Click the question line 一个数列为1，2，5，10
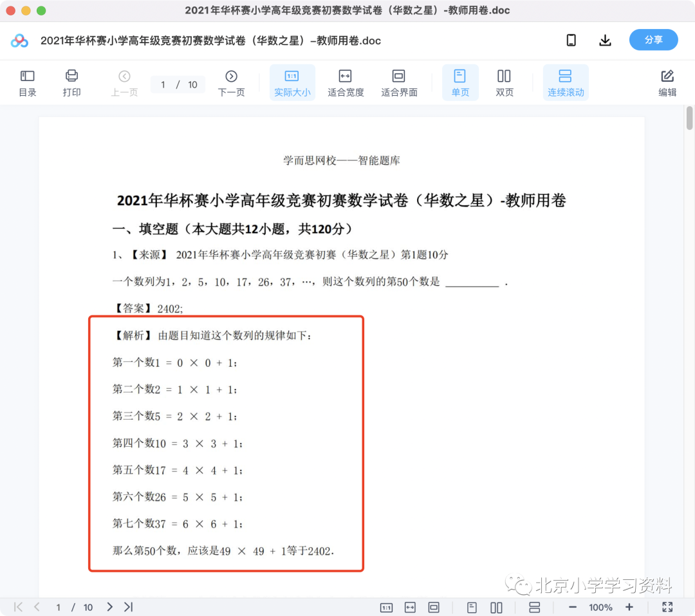 tap(310, 282)
